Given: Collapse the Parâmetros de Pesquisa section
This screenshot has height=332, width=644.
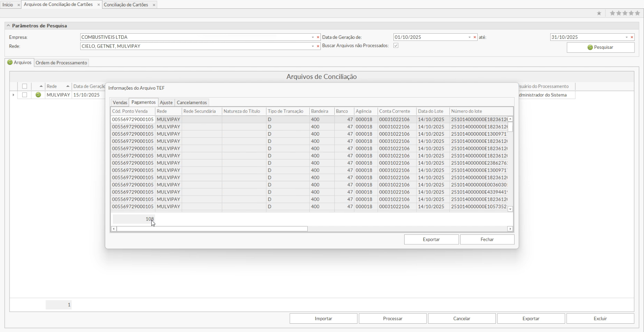Looking at the screenshot, I should [x=8, y=25].
